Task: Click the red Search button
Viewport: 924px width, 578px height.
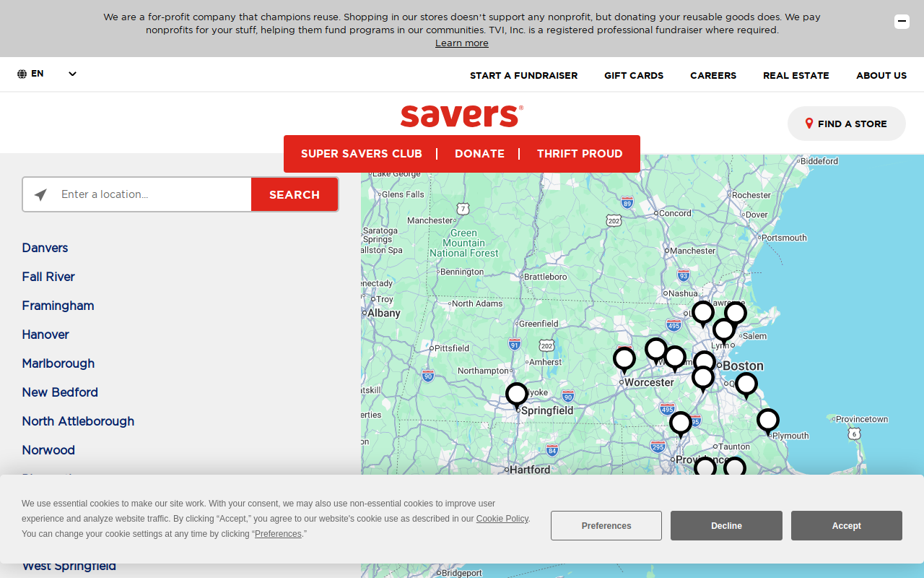Action: [295, 194]
